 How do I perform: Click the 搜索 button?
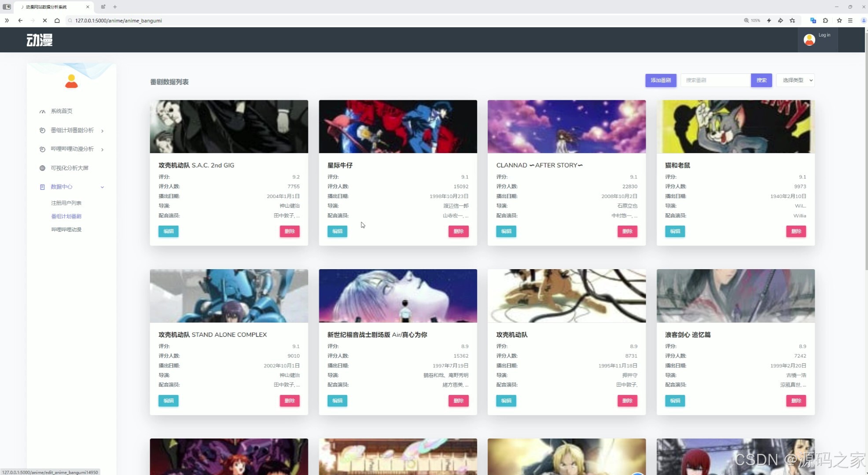[x=761, y=80]
